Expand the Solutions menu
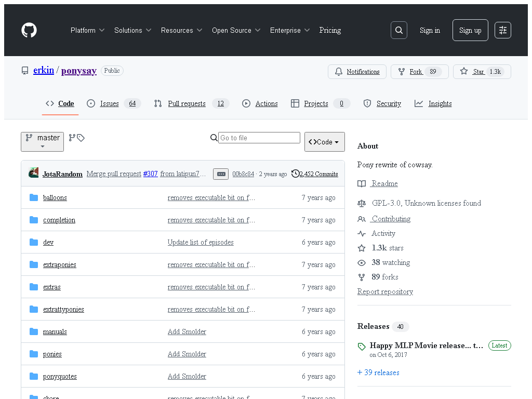532x399 pixels. pyautogui.click(x=132, y=30)
